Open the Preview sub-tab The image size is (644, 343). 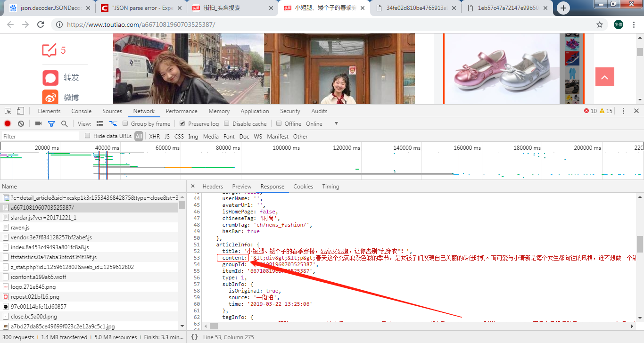click(242, 187)
